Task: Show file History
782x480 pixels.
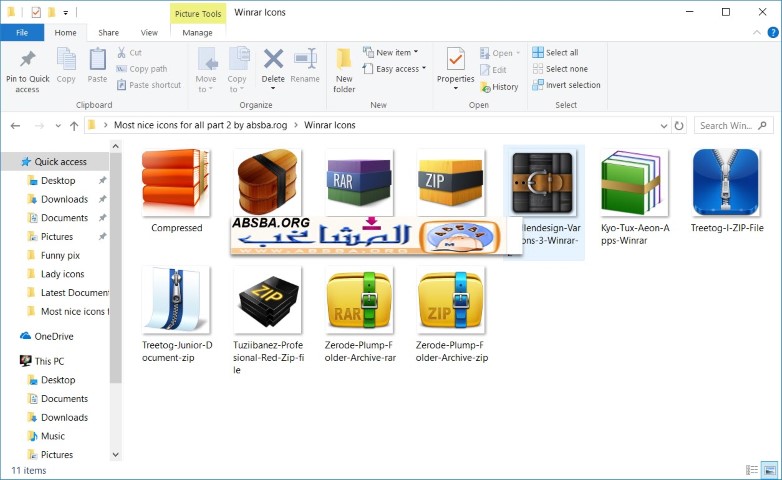Action: pos(499,87)
